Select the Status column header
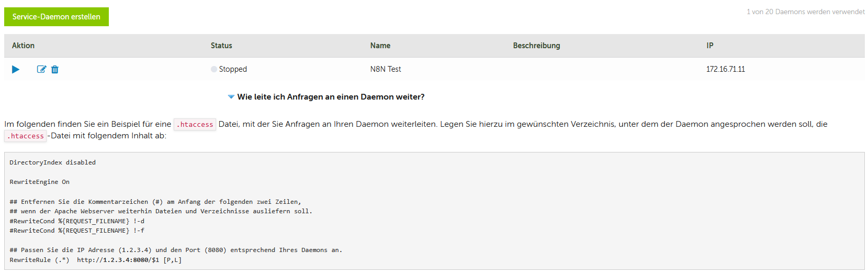The height and width of the screenshot is (273, 868). (221, 46)
